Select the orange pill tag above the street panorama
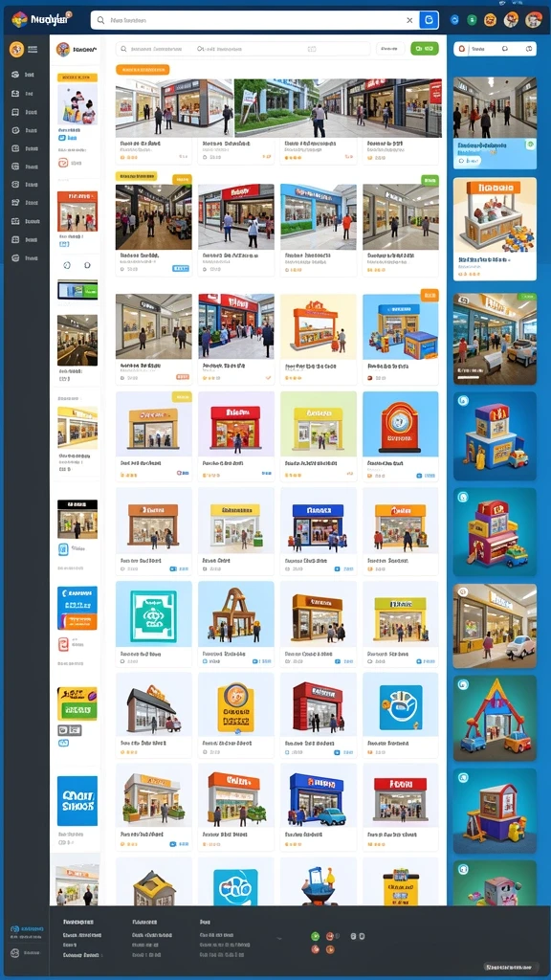The height and width of the screenshot is (980, 551). (143, 70)
